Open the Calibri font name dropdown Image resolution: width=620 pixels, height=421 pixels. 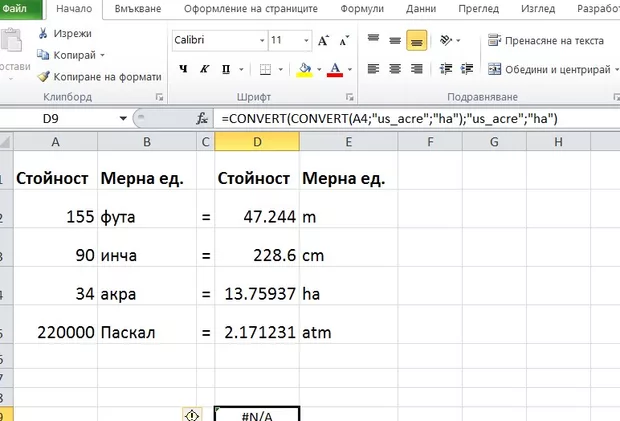tap(262, 40)
